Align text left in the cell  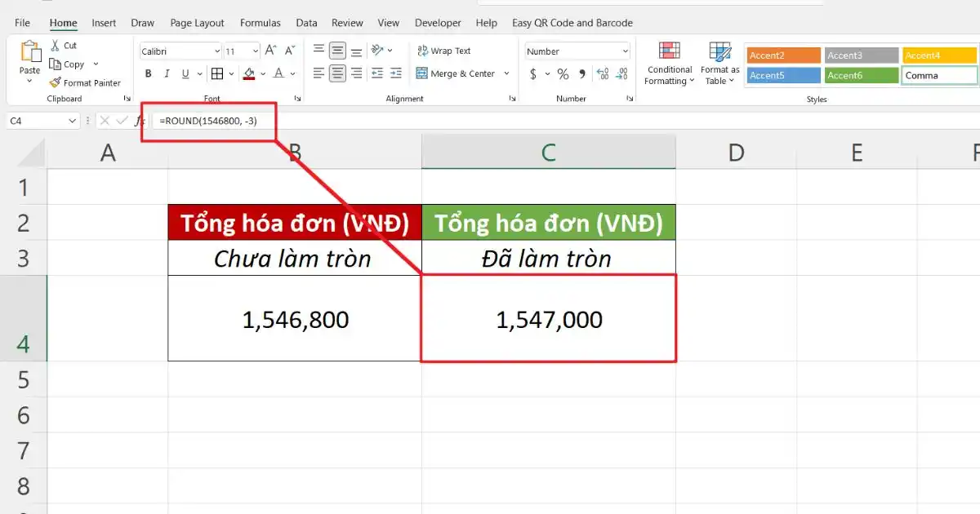point(319,73)
